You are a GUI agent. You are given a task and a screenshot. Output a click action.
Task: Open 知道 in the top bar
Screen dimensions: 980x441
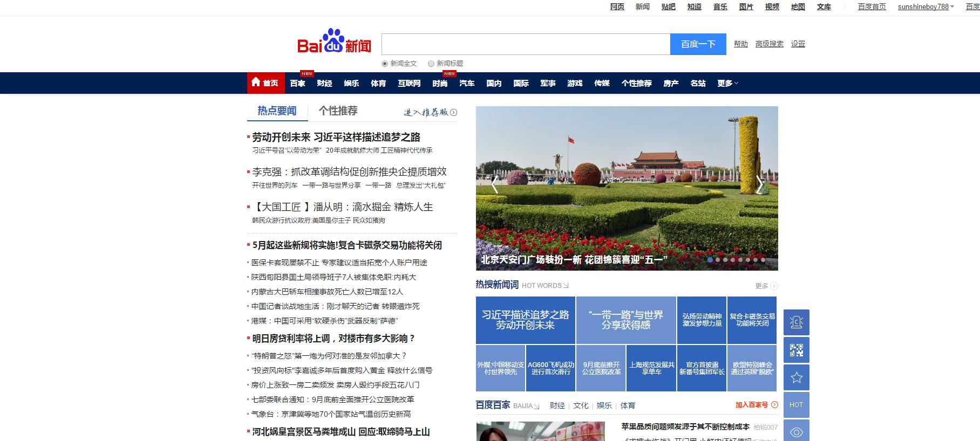695,7
